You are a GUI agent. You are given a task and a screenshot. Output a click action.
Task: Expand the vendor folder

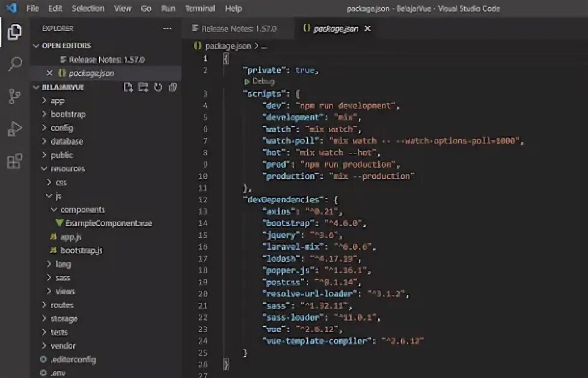pyautogui.click(x=44, y=345)
